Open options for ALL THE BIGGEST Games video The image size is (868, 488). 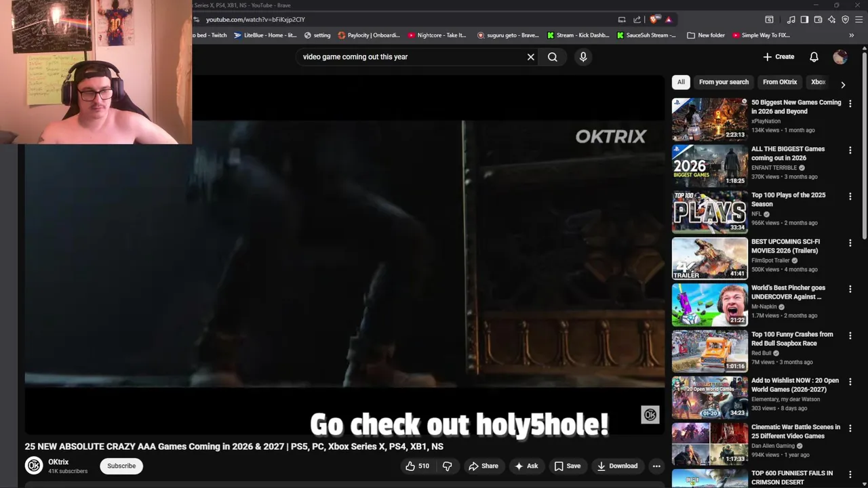tap(850, 150)
